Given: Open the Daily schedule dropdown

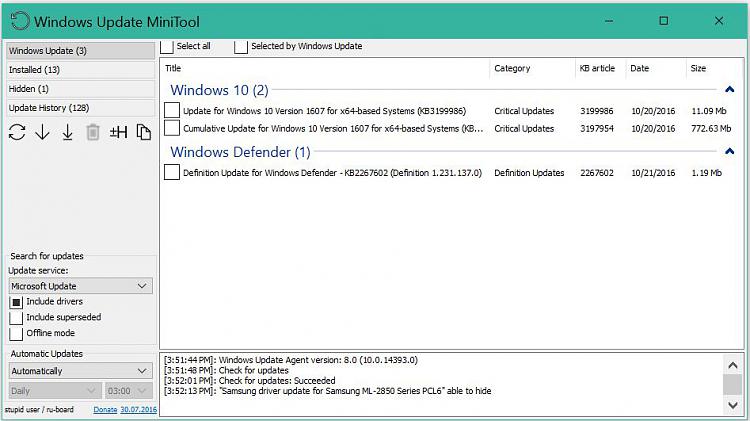Looking at the screenshot, I should tap(55, 390).
